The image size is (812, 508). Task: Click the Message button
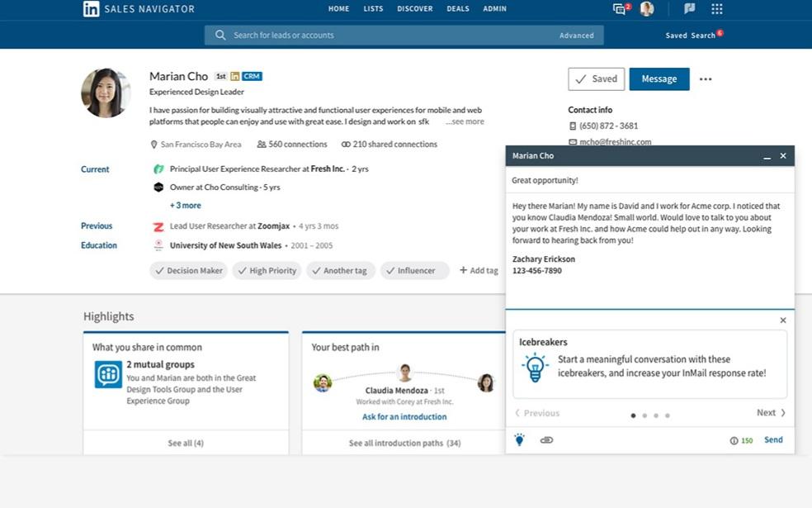coord(659,78)
